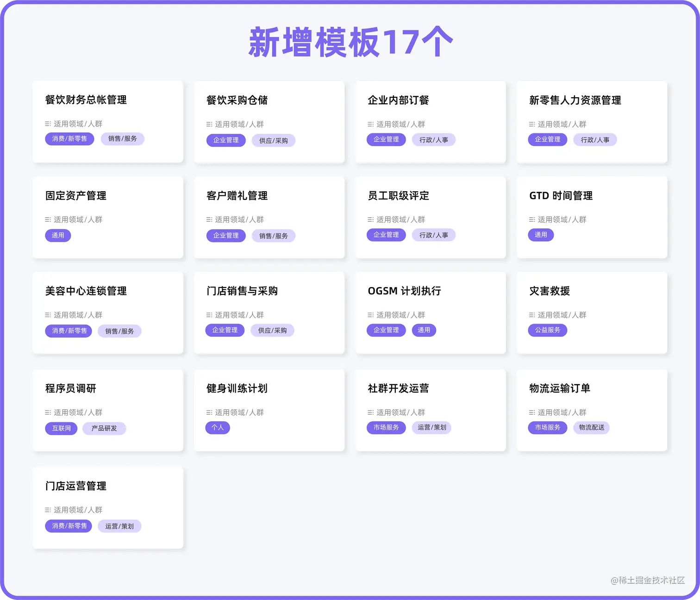The height and width of the screenshot is (600, 700).
Task: Pick 企业管理 tag in 员工职级评定 card
Action: [x=386, y=235]
